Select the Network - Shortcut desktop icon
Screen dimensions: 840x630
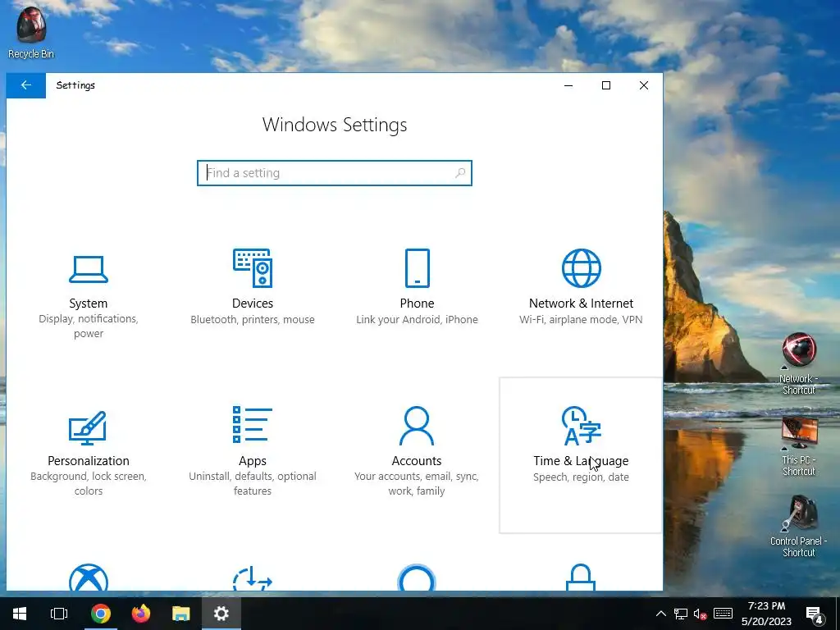(799, 363)
